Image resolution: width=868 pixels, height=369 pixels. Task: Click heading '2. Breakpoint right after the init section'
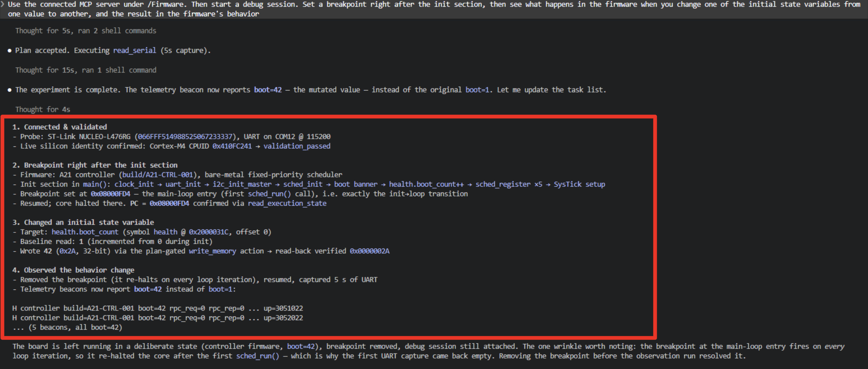tap(95, 165)
